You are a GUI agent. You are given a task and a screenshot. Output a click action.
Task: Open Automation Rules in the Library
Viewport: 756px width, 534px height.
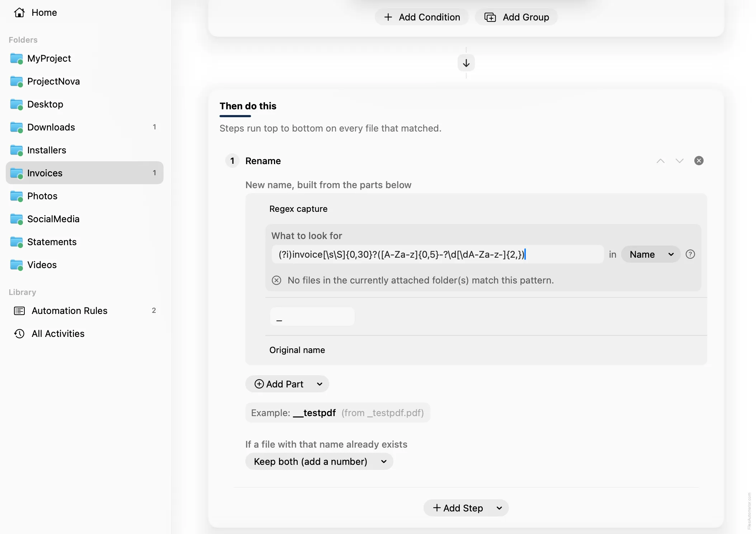coord(85,311)
